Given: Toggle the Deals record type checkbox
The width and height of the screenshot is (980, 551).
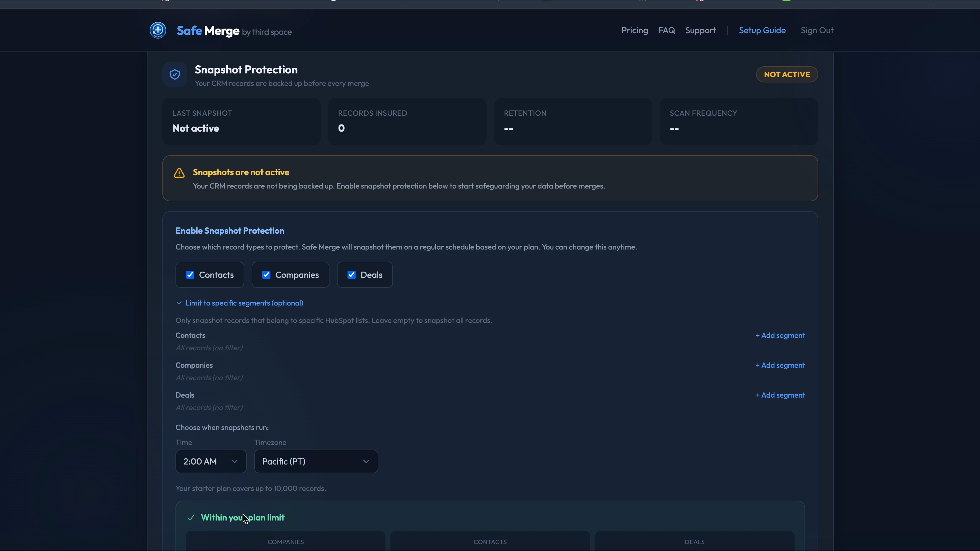Looking at the screenshot, I should coord(352,274).
